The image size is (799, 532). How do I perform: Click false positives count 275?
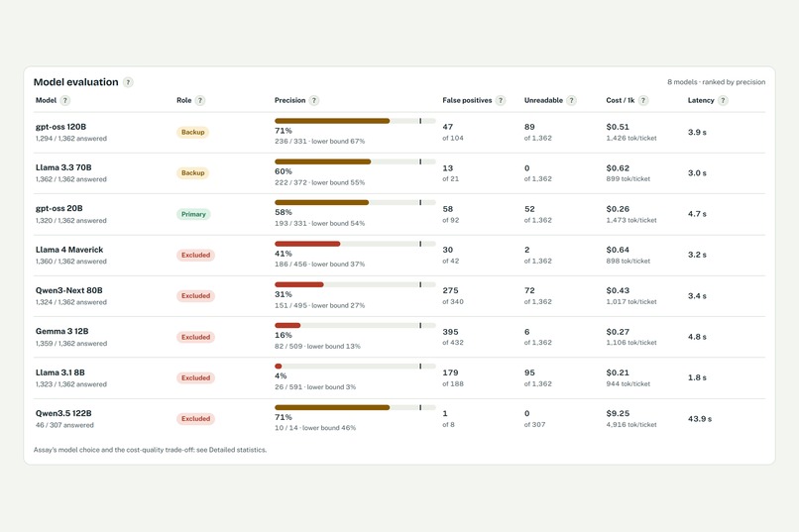coord(450,290)
